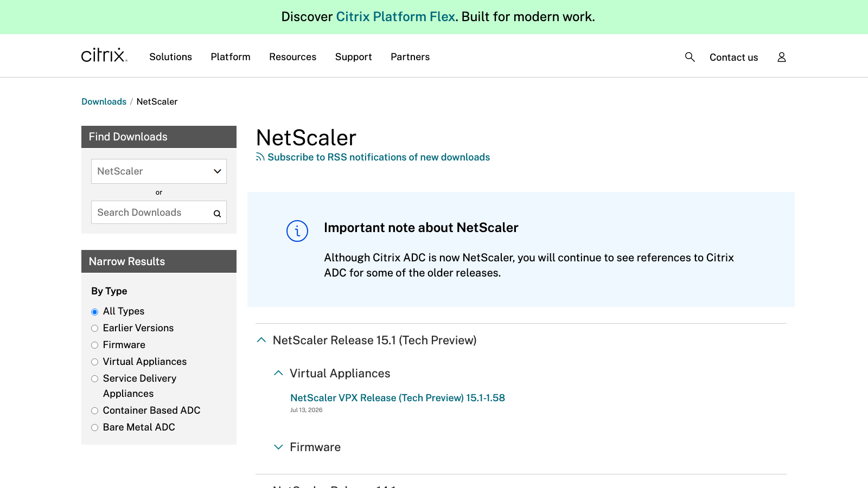The image size is (868, 488).
Task: Open the Resources menu
Action: [x=292, y=57]
